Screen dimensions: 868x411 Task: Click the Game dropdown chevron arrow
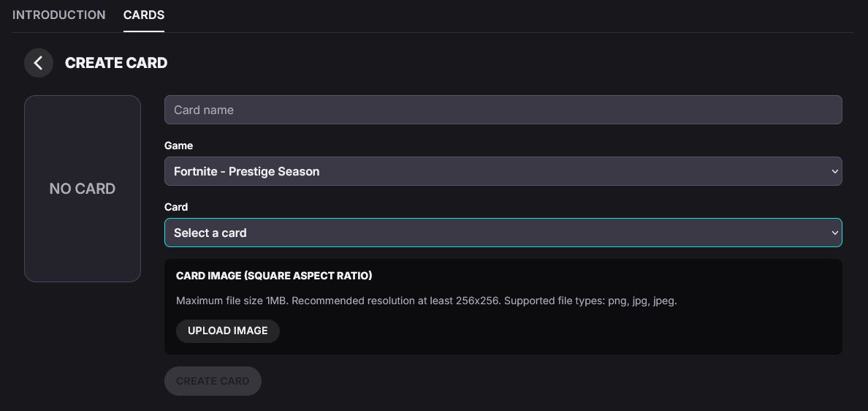coord(834,171)
